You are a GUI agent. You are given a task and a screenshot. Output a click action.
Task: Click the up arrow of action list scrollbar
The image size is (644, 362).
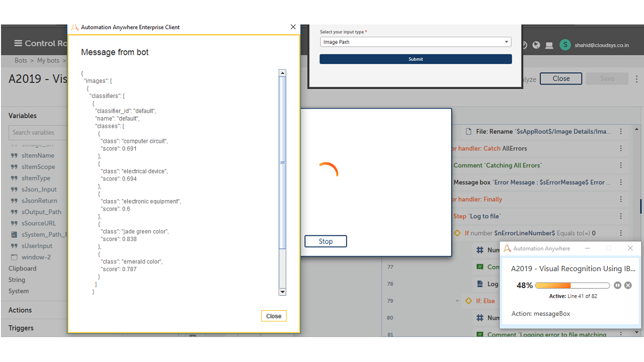(x=636, y=128)
